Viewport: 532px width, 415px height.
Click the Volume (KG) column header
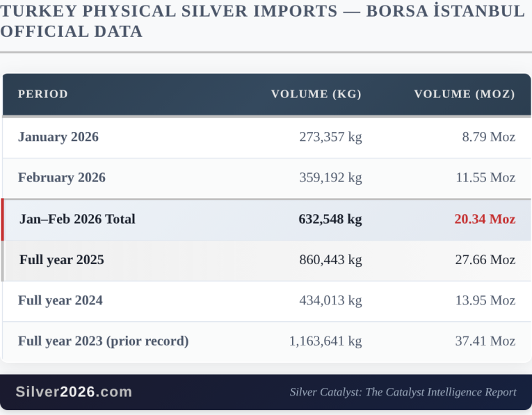pyautogui.click(x=316, y=94)
